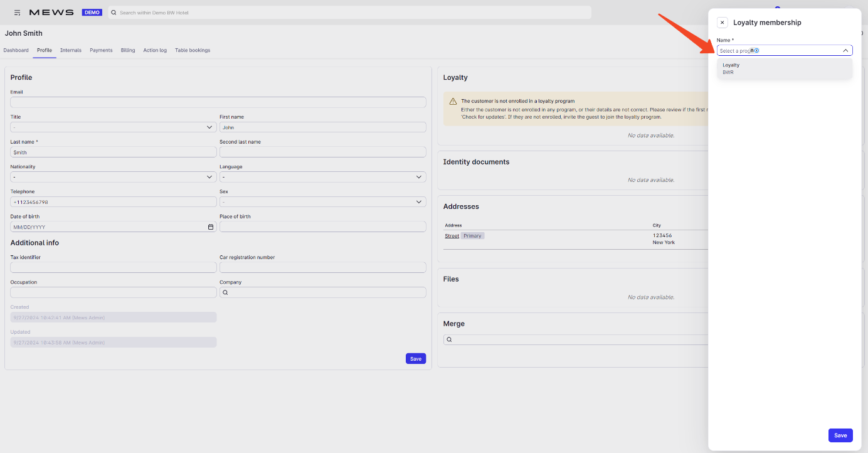Click the MEWS logo
This screenshot has height=453, width=868.
(53, 11)
